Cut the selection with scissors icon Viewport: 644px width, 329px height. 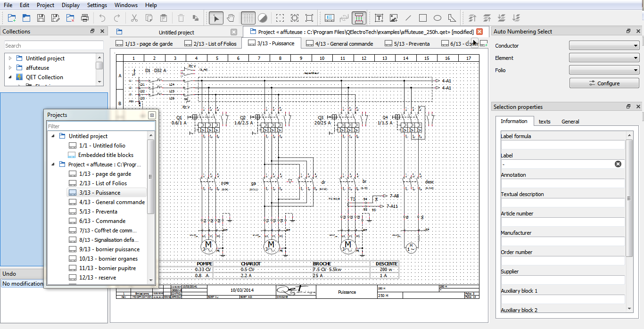134,18
